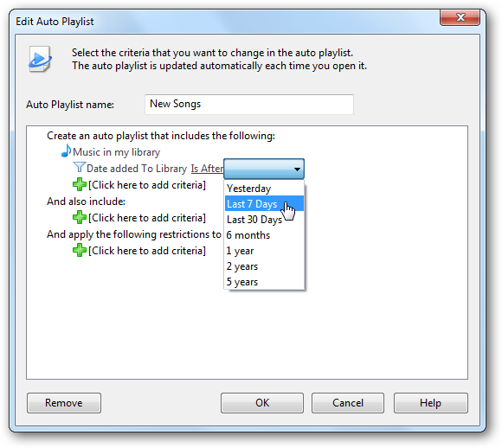Click the Media Player playlist icon at top
This screenshot has height=448, width=502.
[x=40, y=59]
